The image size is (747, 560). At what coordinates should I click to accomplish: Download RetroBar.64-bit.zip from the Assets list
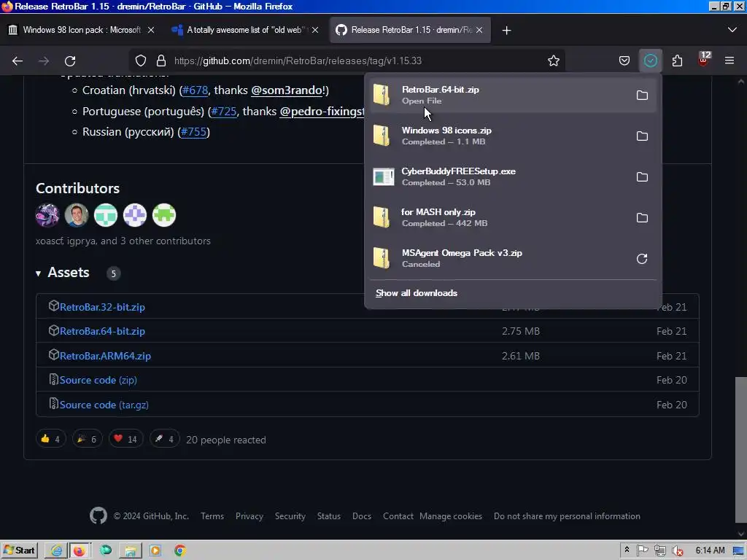[102, 332]
